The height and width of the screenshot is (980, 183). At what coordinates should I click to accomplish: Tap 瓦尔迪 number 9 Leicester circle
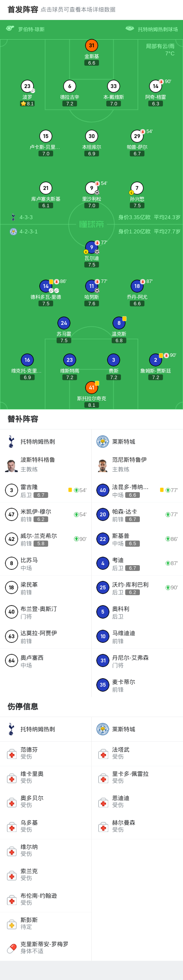[91, 247]
